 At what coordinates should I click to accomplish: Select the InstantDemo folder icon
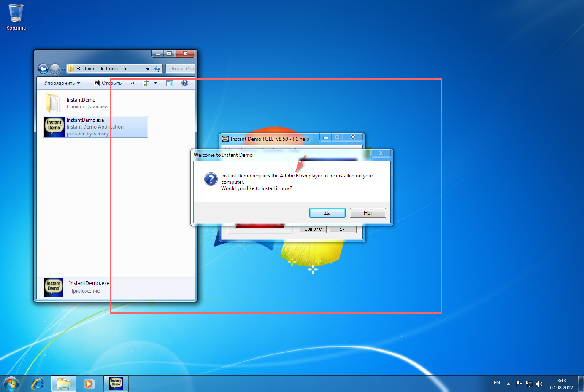coord(54,103)
